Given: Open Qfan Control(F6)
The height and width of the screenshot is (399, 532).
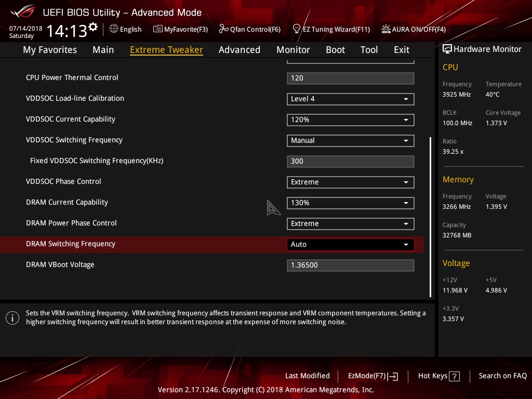Looking at the screenshot, I should tap(250, 29).
